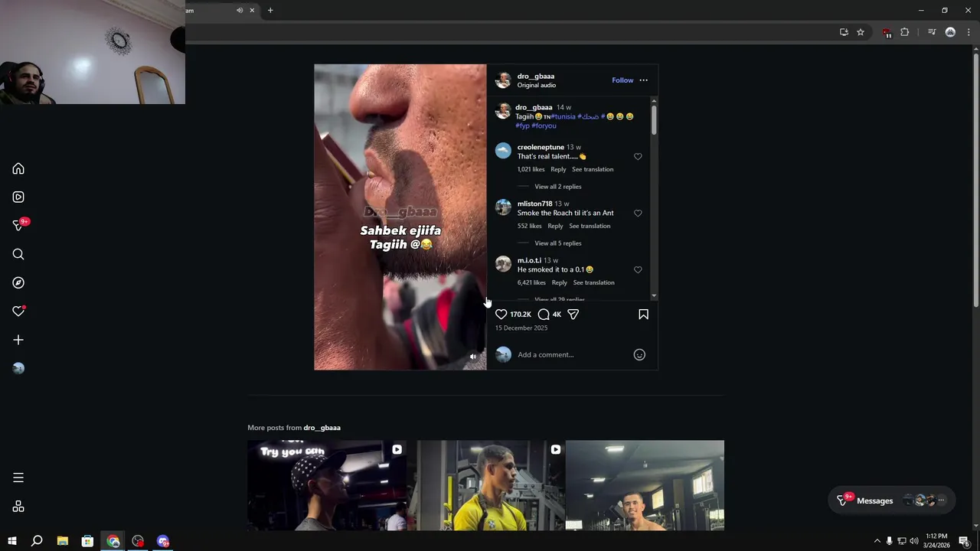Show hidden system tray icons
Viewport: 980px width, 551px height.
pos(877,541)
